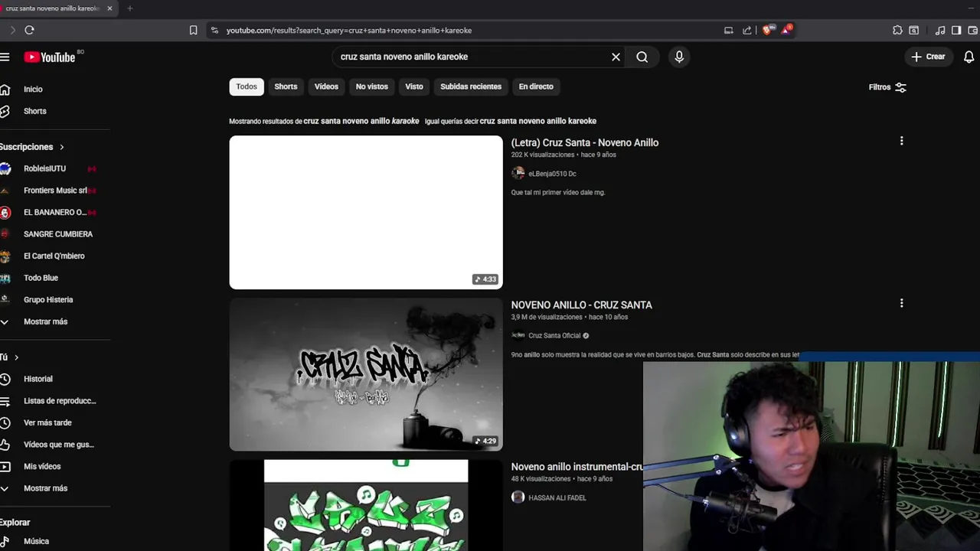Open Letra Cruz Santa video thumbnail
The image size is (980, 551).
point(366,212)
